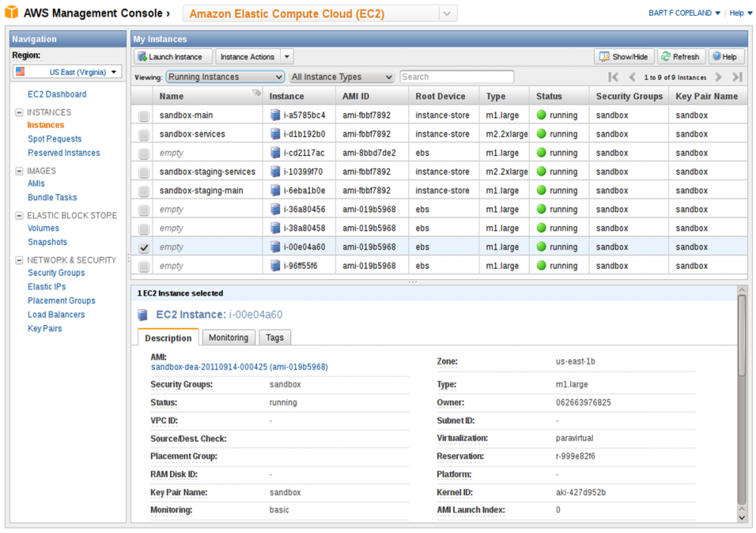Open the BART F COPELAND account menu
This screenshot has height=533, width=756.
tap(684, 13)
